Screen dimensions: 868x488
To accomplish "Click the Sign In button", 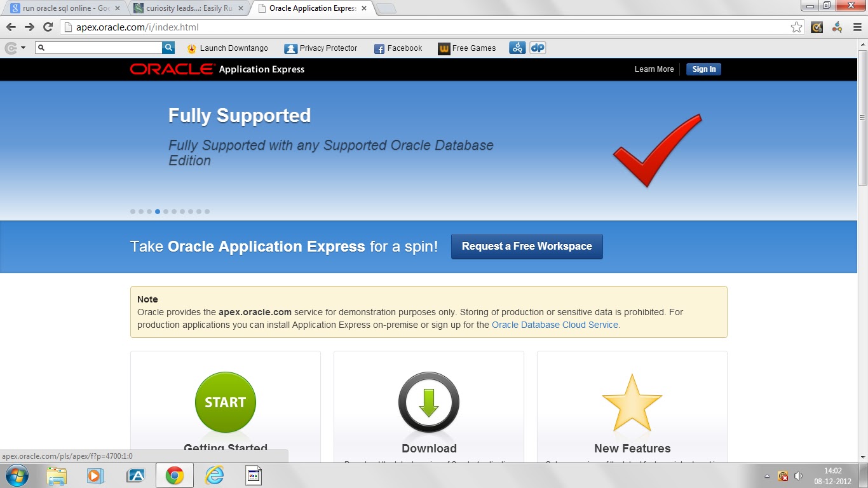I will [703, 69].
